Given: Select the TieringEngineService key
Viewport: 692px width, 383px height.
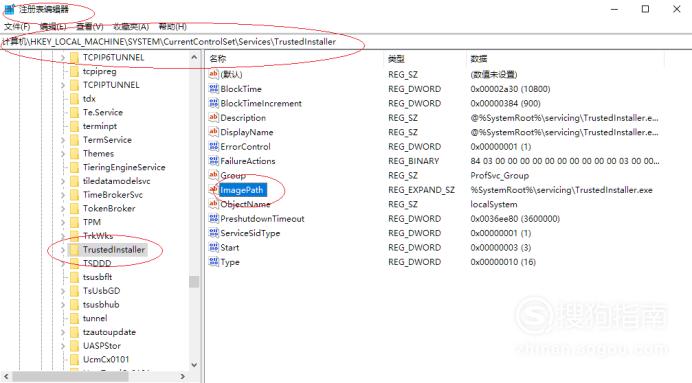Looking at the screenshot, I should [124, 167].
